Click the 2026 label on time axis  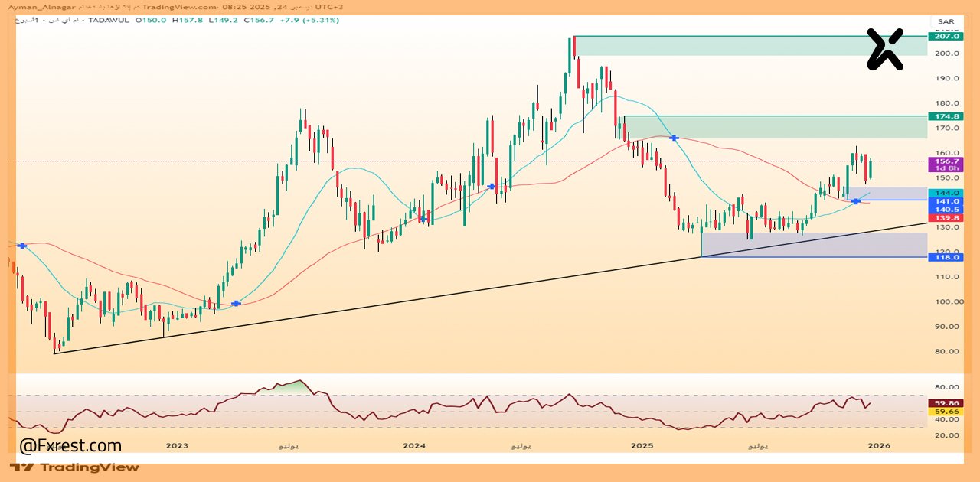879,445
